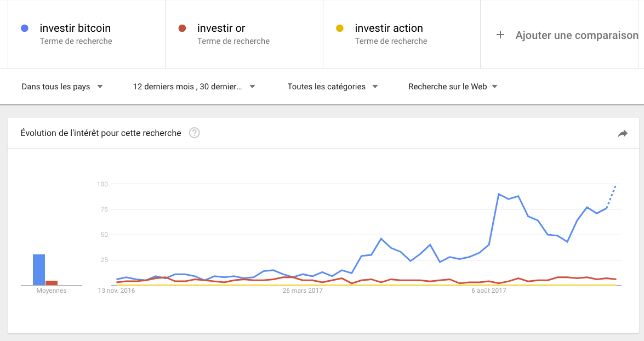Click the dotted forecast end of bitcoin line
Viewport: 644px width, 341px height.
[x=612, y=196]
